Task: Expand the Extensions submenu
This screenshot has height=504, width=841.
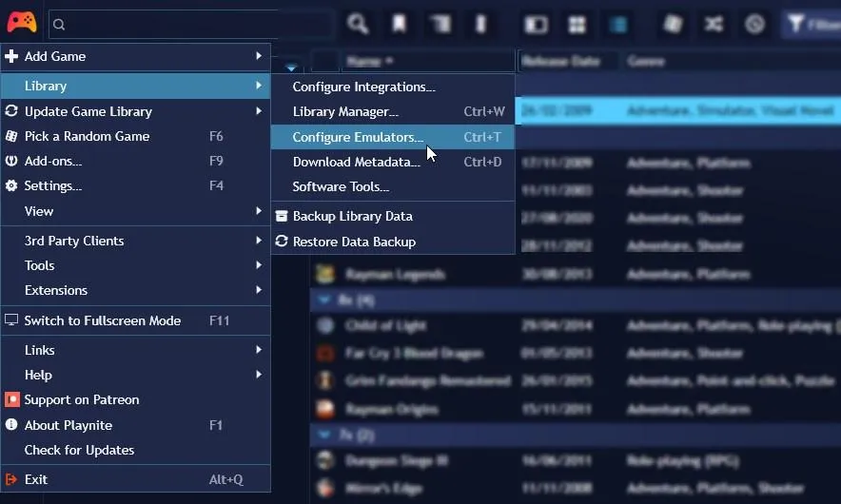Action: [x=135, y=290]
